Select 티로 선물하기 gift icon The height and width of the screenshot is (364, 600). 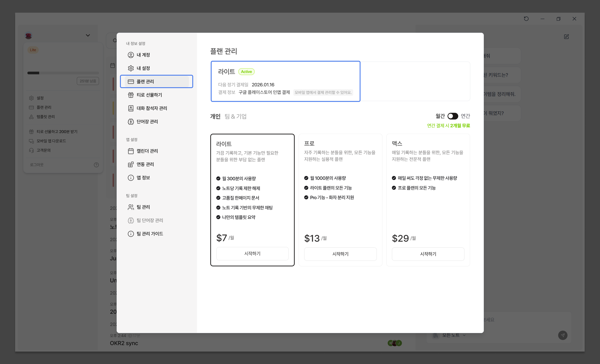131,95
